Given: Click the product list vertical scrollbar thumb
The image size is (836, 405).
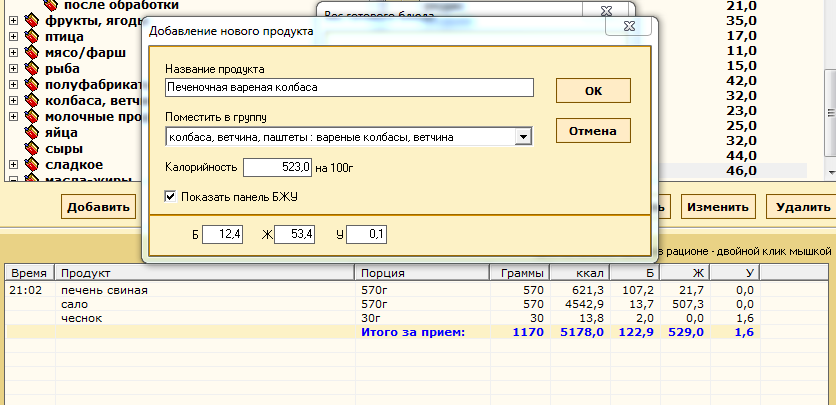Looking at the screenshot, I should click(x=830, y=113).
